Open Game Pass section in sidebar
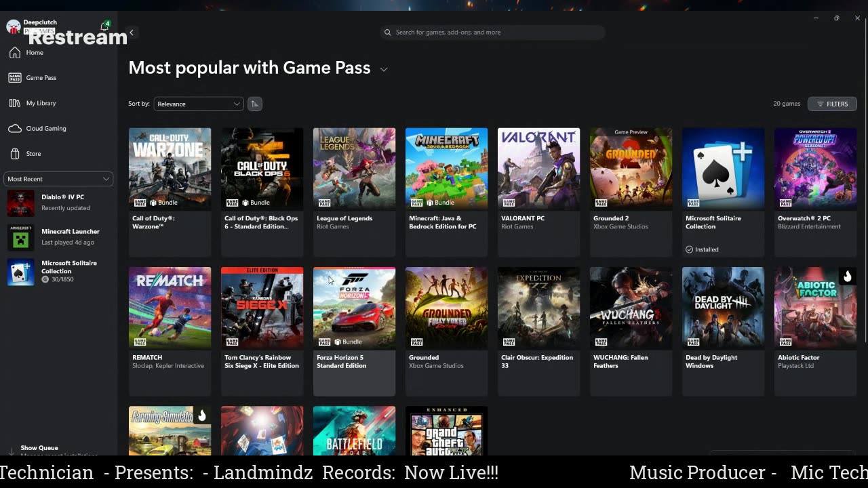The height and width of the screenshot is (488, 868). point(41,78)
